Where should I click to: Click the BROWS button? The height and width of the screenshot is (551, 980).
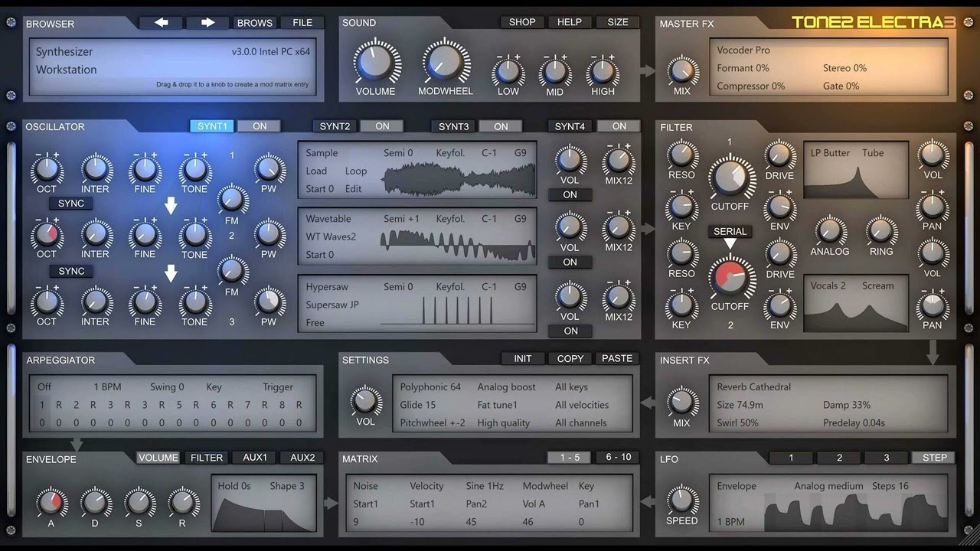tap(255, 23)
